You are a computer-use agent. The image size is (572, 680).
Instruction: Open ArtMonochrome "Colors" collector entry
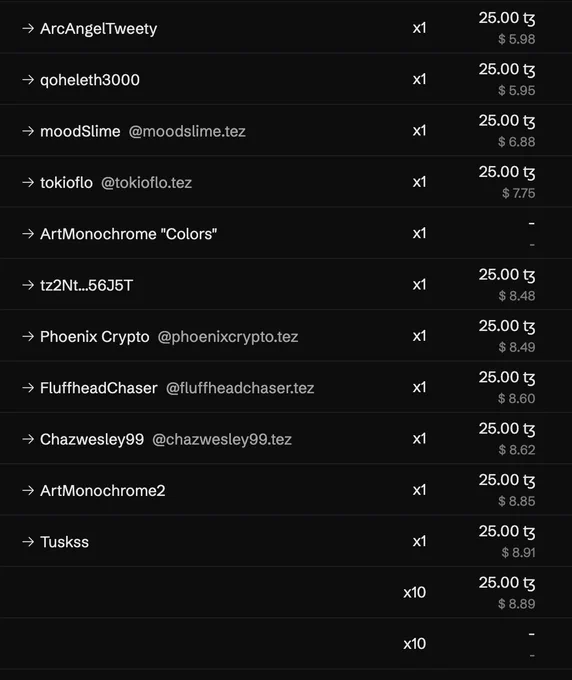(x=128, y=234)
